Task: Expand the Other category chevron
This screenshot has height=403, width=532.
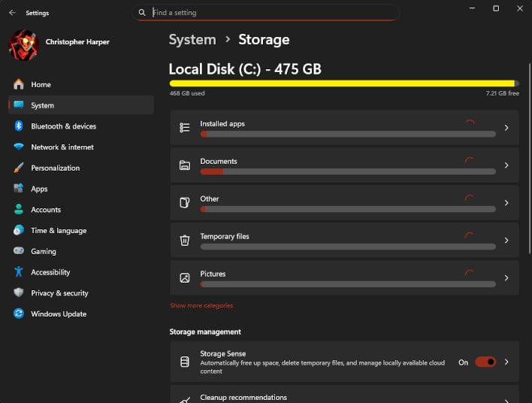Action: (506, 203)
